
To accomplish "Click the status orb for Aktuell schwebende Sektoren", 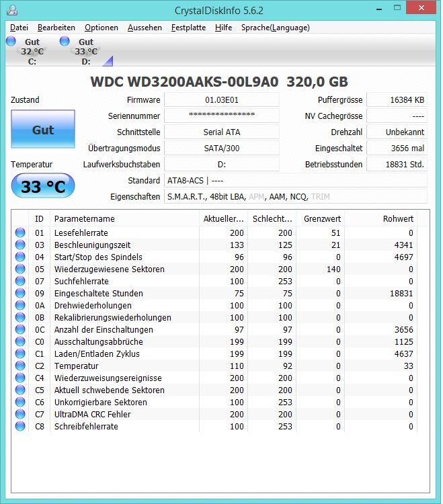I will click(x=20, y=390).
